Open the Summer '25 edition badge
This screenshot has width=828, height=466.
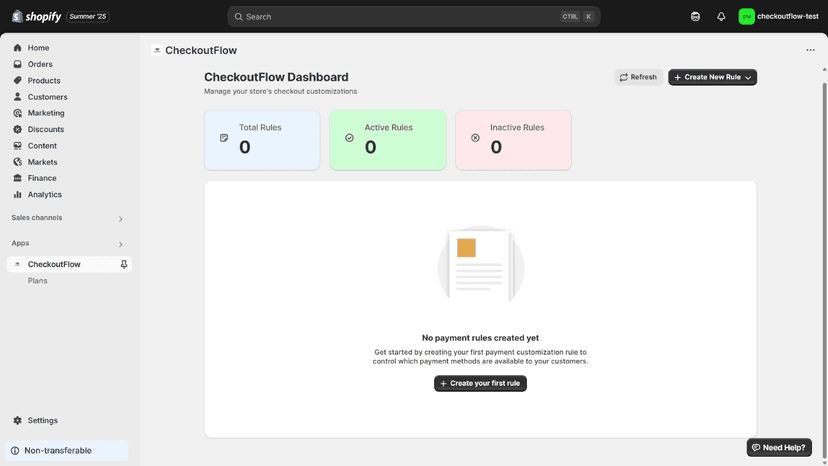[88, 16]
